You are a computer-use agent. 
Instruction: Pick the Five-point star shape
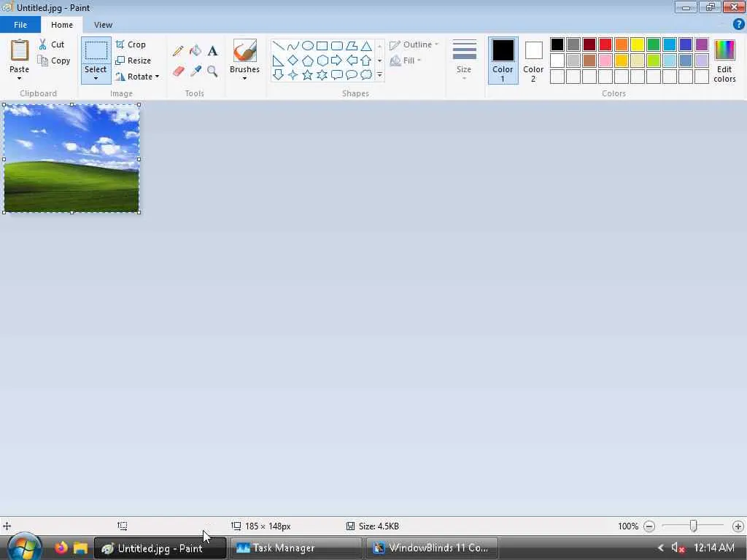pos(308,75)
